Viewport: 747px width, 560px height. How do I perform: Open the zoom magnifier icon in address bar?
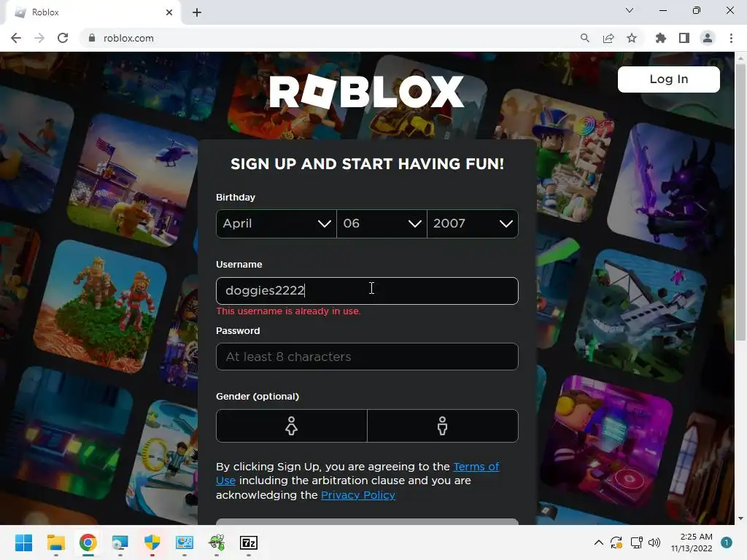584,38
